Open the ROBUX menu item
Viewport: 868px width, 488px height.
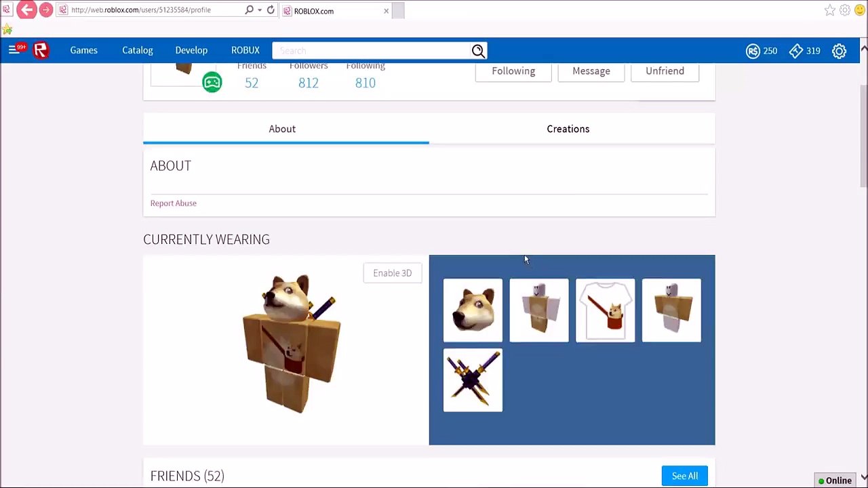[245, 50]
